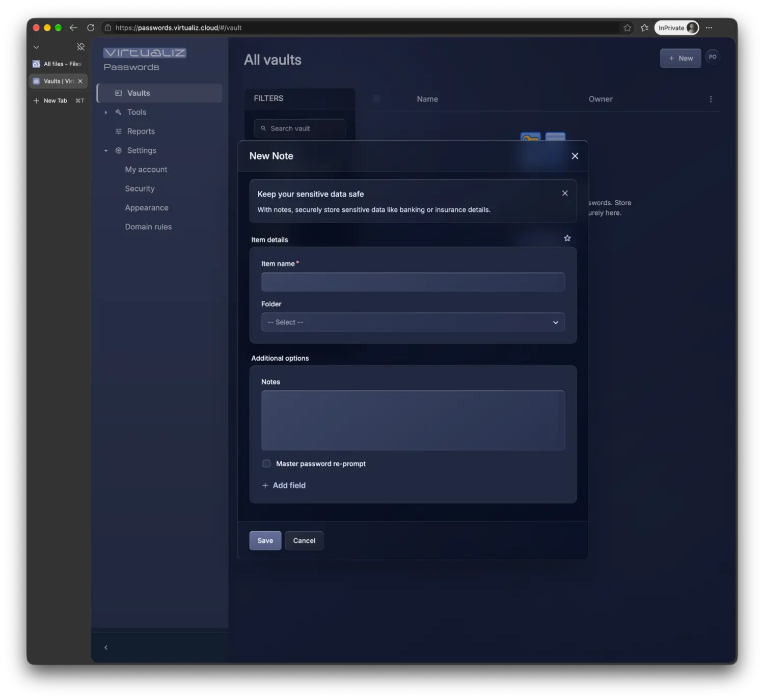Save the new note
Viewport: 764px width, 700px height.
tap(265, 541)
